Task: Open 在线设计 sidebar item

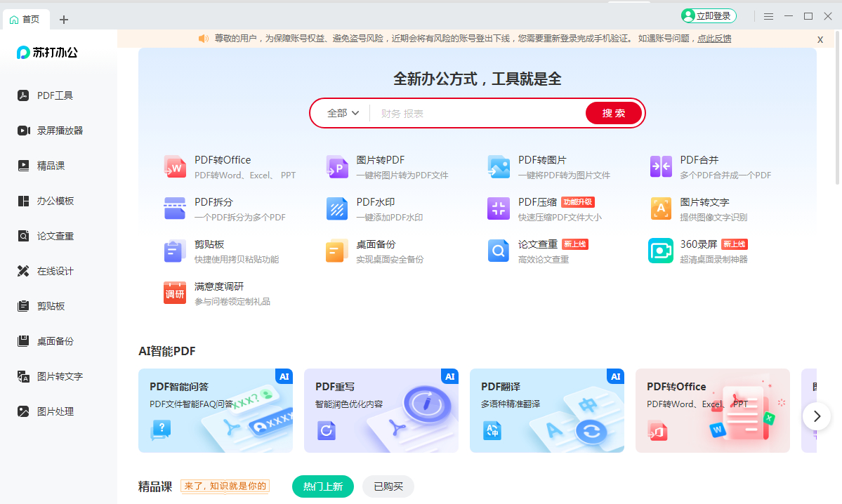Action: pyautogui.click(x=46, y=271)
